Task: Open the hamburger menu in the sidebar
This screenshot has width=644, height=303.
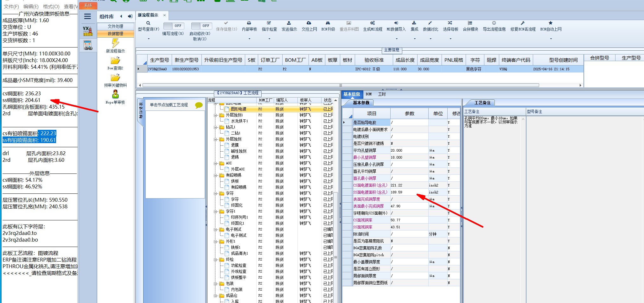Action: pos(88,16)
